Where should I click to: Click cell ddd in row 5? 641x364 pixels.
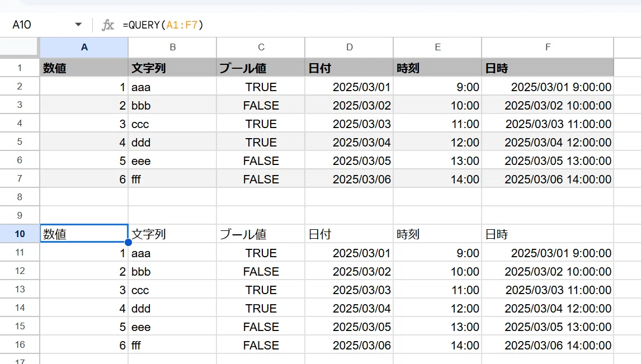[172, 142]
